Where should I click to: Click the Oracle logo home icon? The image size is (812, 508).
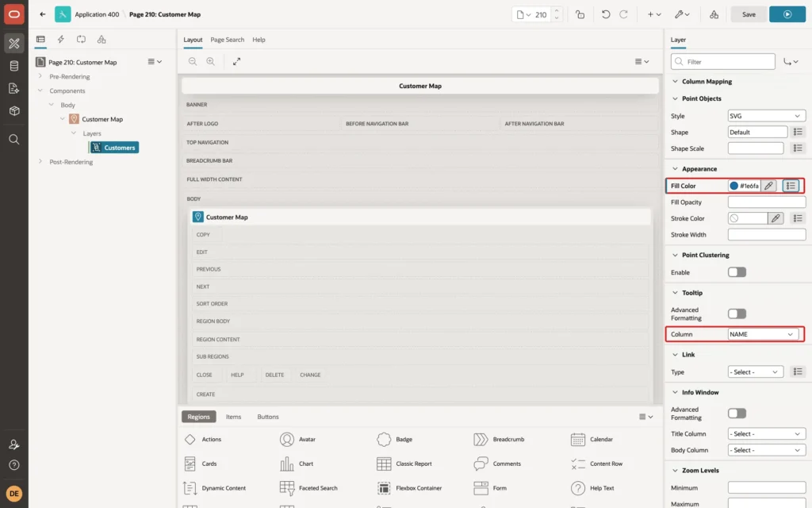point(14,14)
